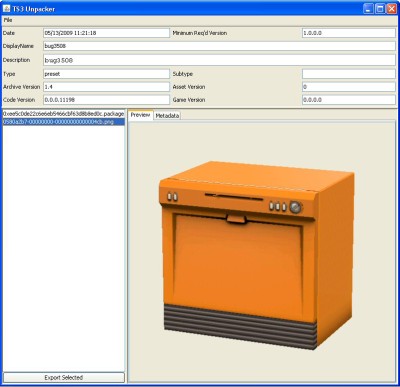Viewport: 400px width, 387px height.
Task: Minimize the TS3 Unpacker window
Action: 368,9
